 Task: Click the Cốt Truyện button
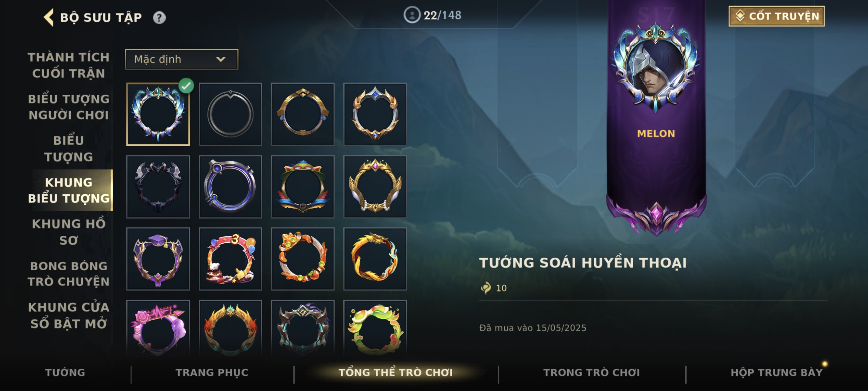point(776,16)
